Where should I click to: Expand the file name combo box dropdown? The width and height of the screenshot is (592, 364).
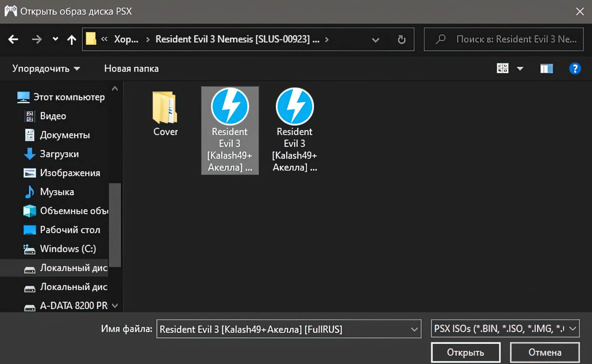(x=414, y=329)
